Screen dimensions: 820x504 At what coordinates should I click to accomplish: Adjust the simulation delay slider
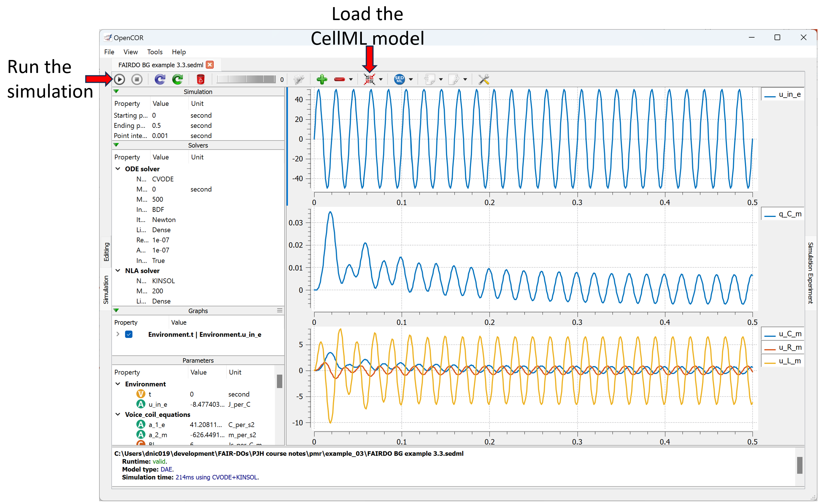(x=246, y=79)
